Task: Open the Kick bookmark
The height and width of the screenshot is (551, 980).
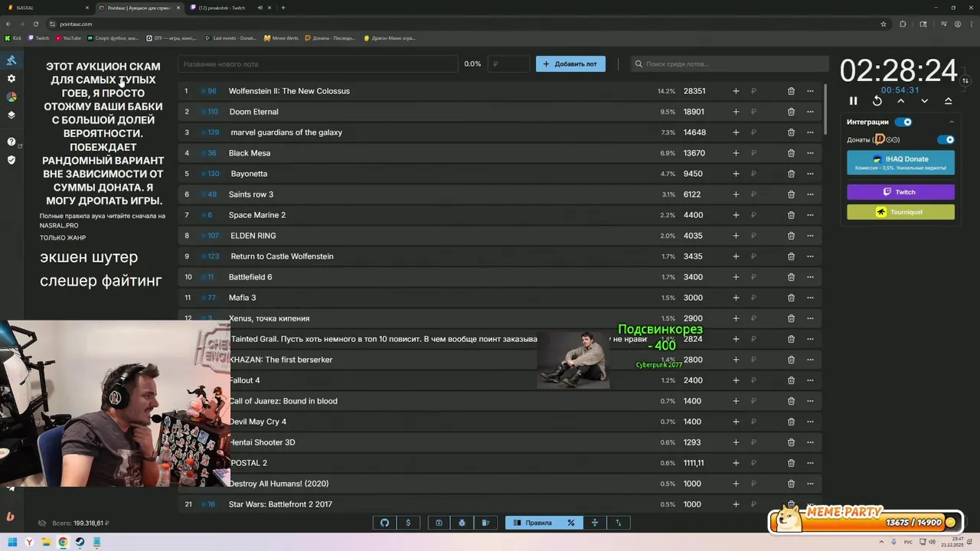Action: tap(14, 37)
